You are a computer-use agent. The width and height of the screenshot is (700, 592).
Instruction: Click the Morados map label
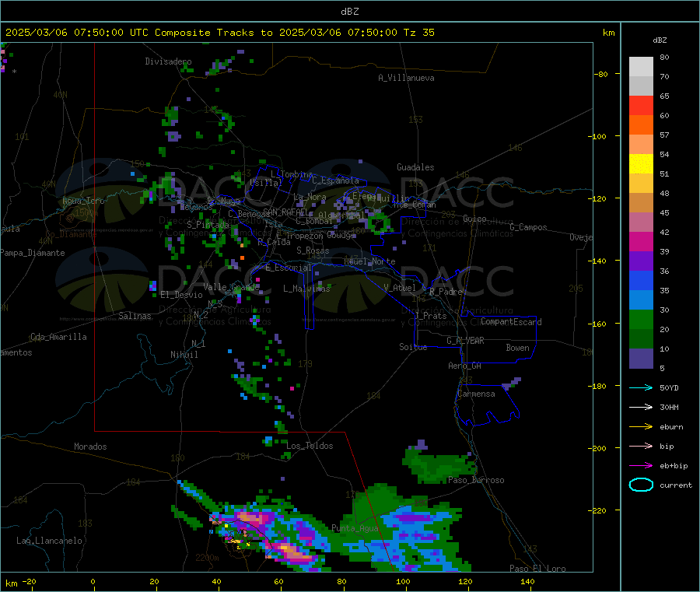point(91,447)
